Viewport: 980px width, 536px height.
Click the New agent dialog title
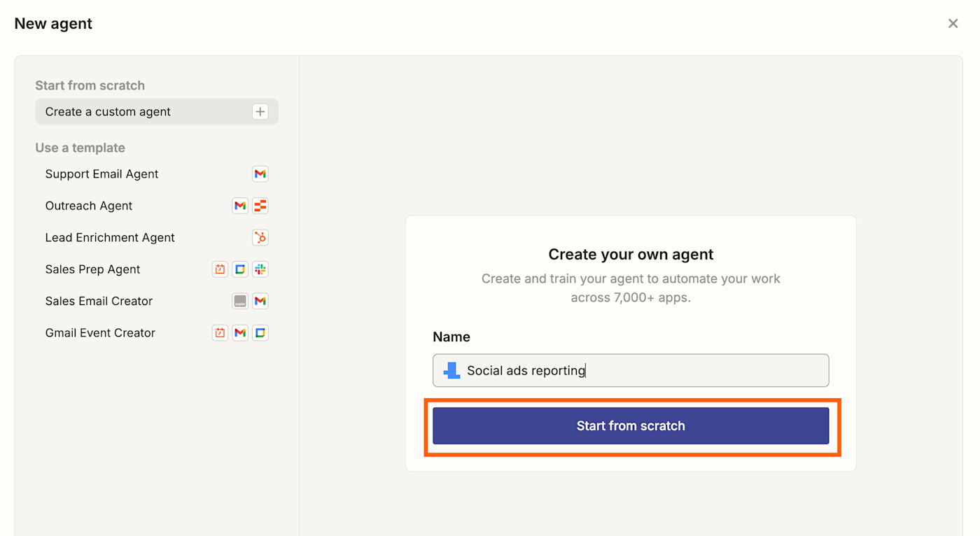tap(53, 24)
